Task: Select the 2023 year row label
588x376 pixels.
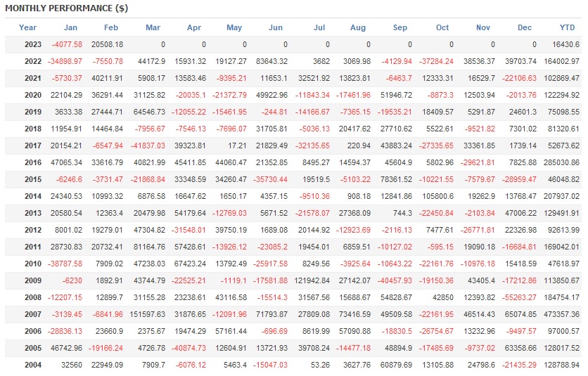Action: [x=33, y=44]
